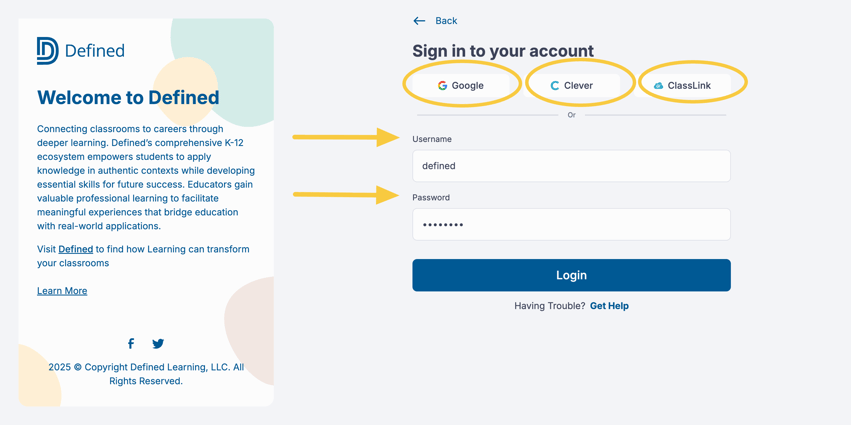Screen dimensions: 851x425
Task: Click the Clever 'C' logo icon
Action: pyautogui.click(x=555, y=86)
